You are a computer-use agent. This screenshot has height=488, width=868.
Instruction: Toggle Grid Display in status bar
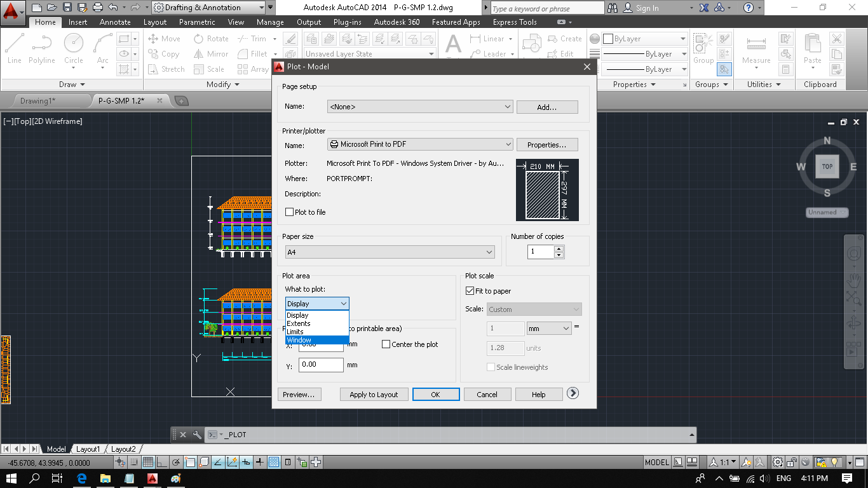coord(147,463)
